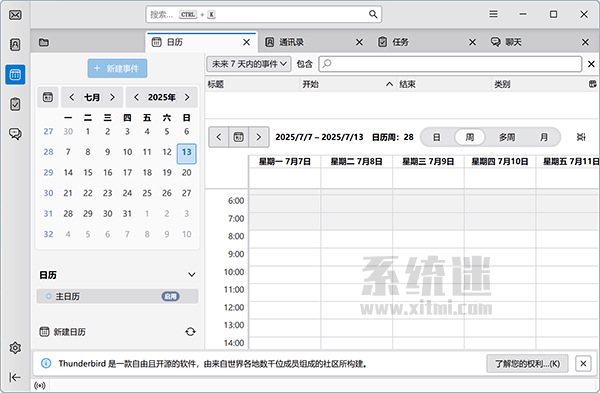Open the Address Book space icon

coord(15,45)
